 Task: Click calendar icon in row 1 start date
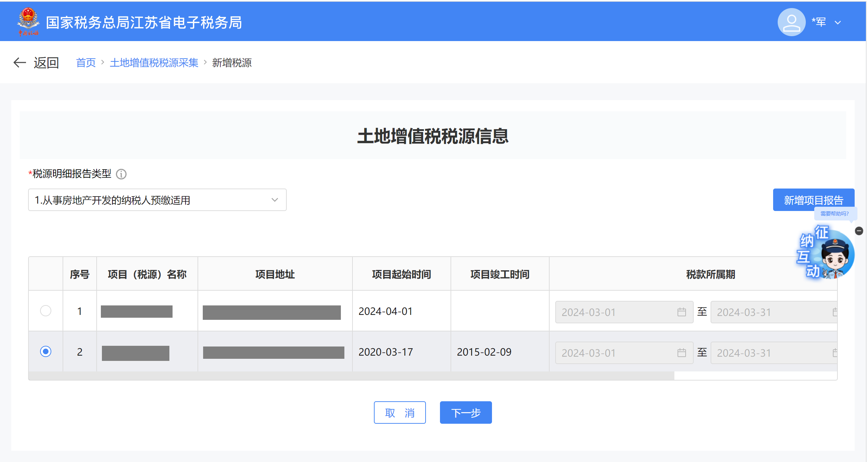click(x=681, y=312)
